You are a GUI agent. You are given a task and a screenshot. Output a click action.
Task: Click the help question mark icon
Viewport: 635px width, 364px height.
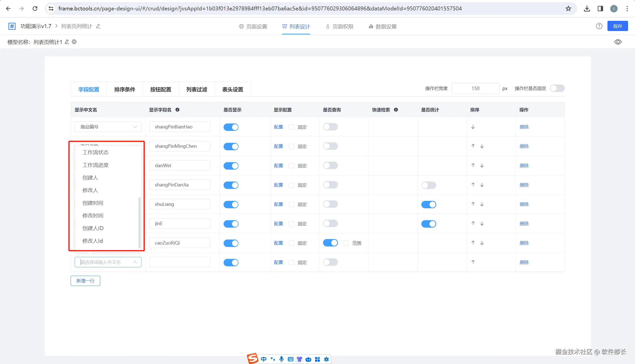click(x=599, y=26)
